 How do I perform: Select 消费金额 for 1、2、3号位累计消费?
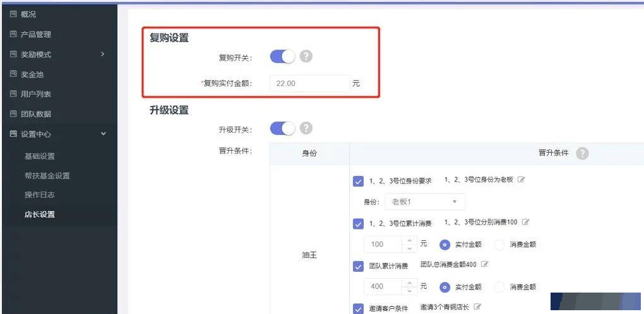499,245
